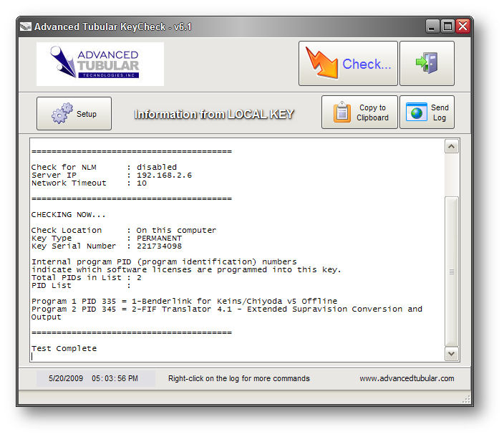Screen dimensions: 504x437
Task: Click the 'Total PIDs in List : 2' line
Action: (x=87, y=278)
